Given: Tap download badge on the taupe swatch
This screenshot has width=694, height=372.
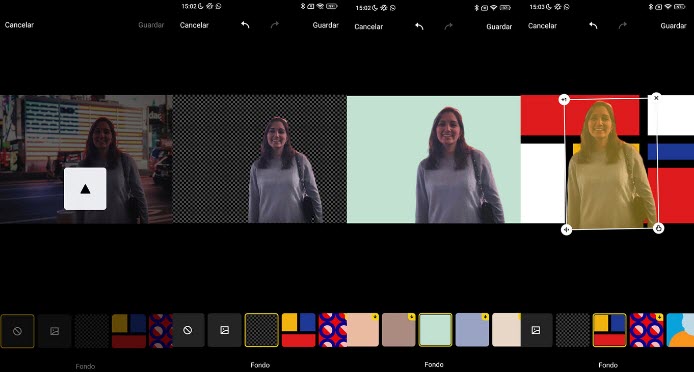Looking at the screenshot, I should (x=412, y=317).
